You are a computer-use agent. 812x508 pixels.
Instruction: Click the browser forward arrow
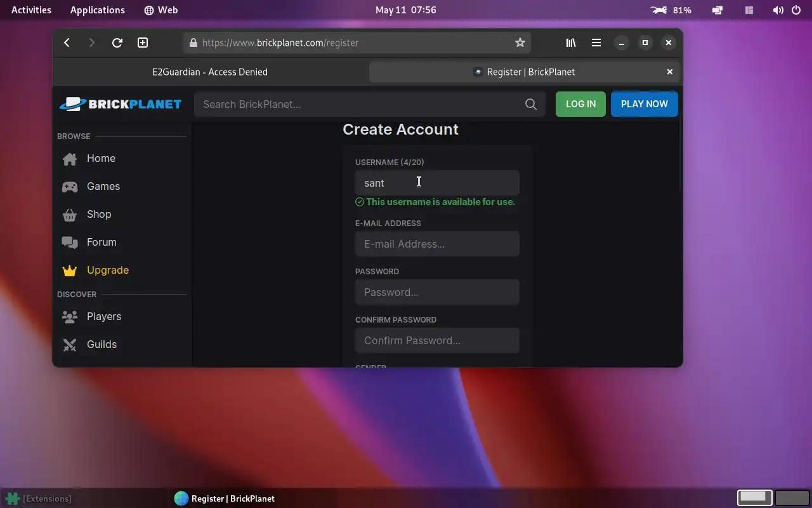coord(91,43)
